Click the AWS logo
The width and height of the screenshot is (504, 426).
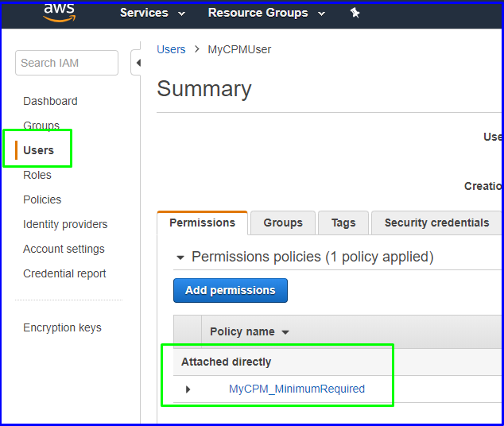(x=60, y=13)
